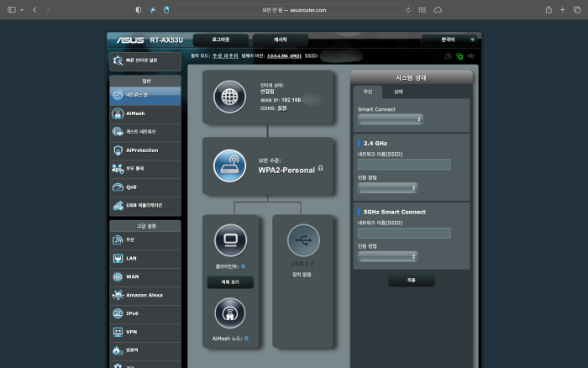Viewport: 588px width, 368px height.
Task: Open the AiProtection shield icon
Action: point(118,150)
